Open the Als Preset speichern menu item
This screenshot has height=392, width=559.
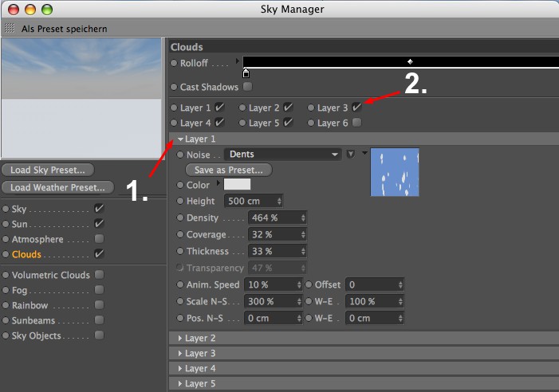(x=64, y=29)
